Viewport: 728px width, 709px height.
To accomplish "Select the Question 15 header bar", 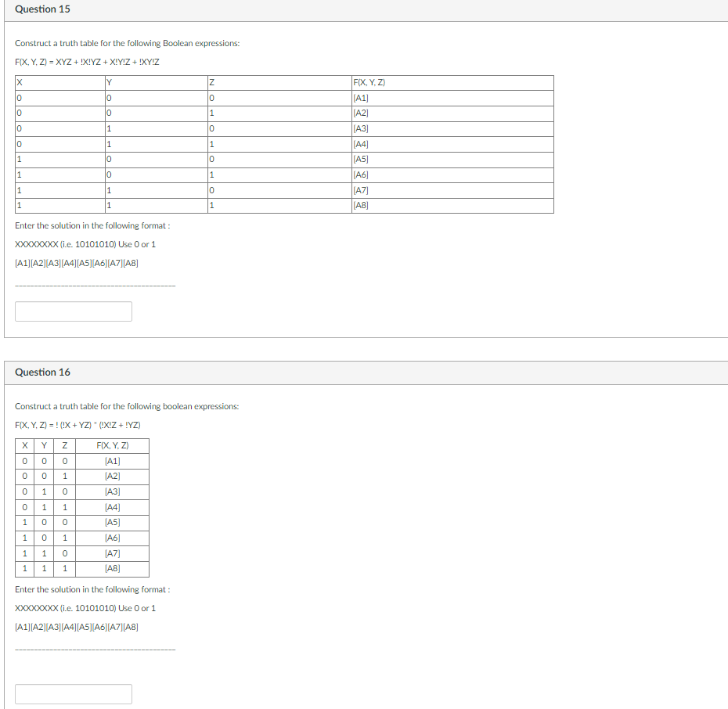I will tap(364, 9).
